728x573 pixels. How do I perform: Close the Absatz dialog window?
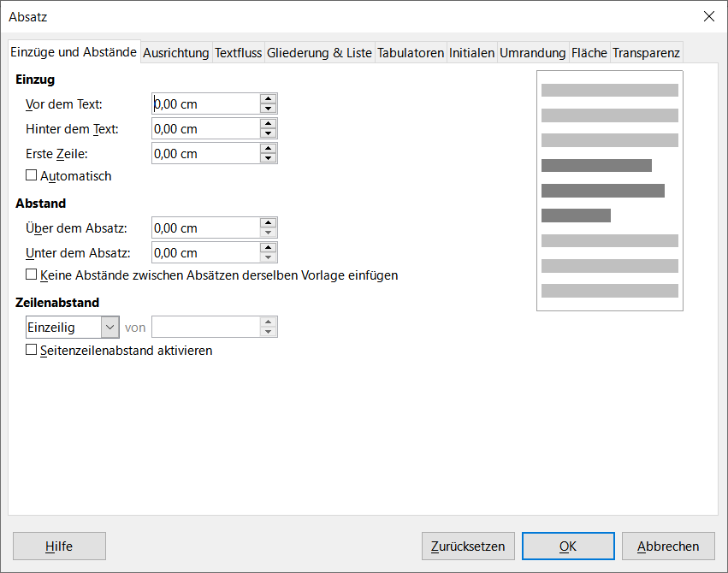point(708,16)
